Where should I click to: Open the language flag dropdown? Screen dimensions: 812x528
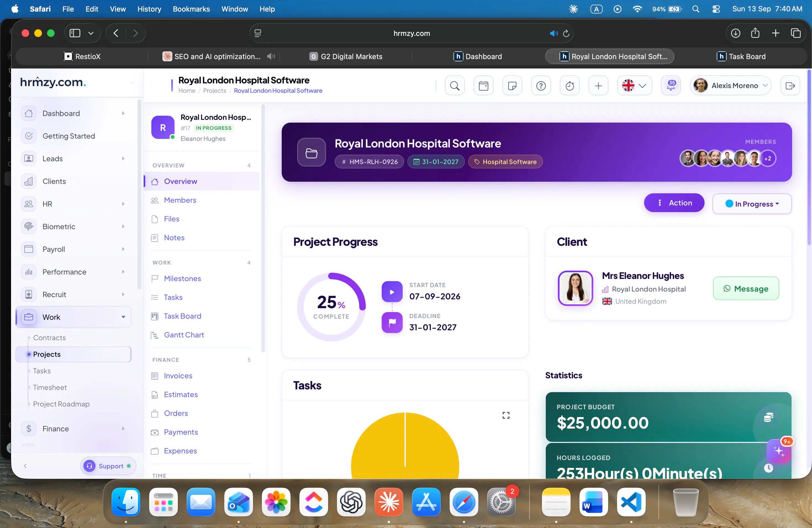pyautogui.click(x=634, y=86)
